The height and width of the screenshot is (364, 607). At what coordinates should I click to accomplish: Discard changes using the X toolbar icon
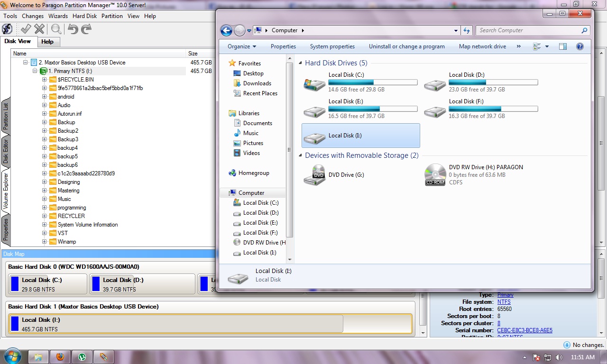point(39,28)
